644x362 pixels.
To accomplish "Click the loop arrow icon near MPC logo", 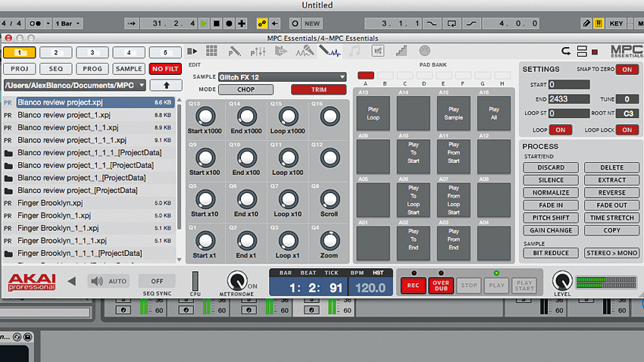I will (x=566, y=51).
